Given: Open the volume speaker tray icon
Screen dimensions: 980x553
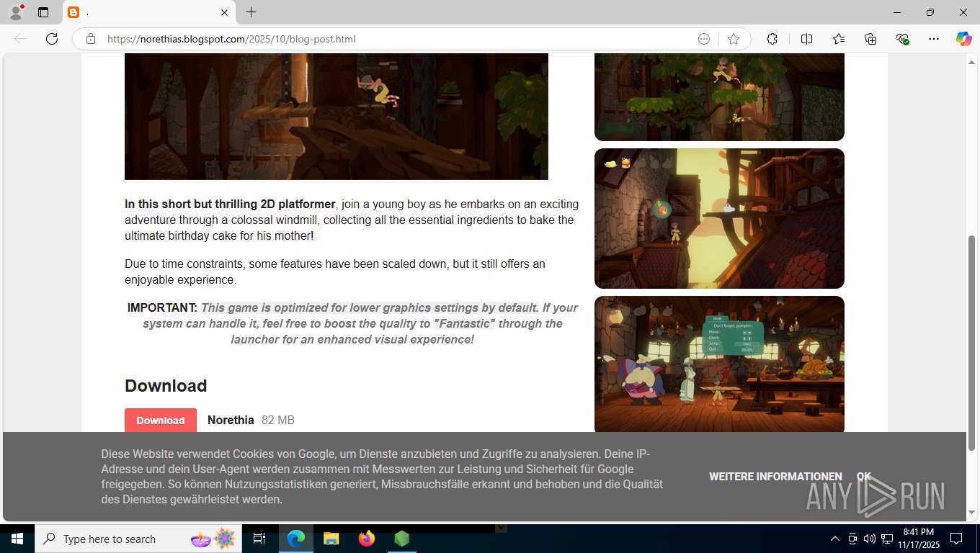Looking at the screenshot, I should 870,539.
